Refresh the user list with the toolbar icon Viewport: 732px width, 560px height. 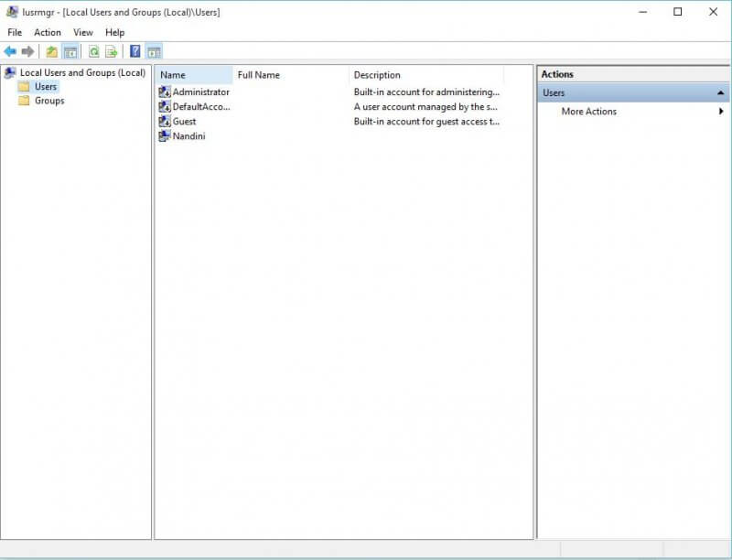94,51
